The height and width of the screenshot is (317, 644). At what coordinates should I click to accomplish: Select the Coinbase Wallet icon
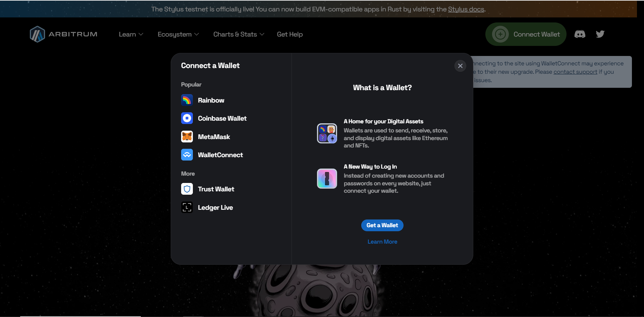[x=187, y=118]
